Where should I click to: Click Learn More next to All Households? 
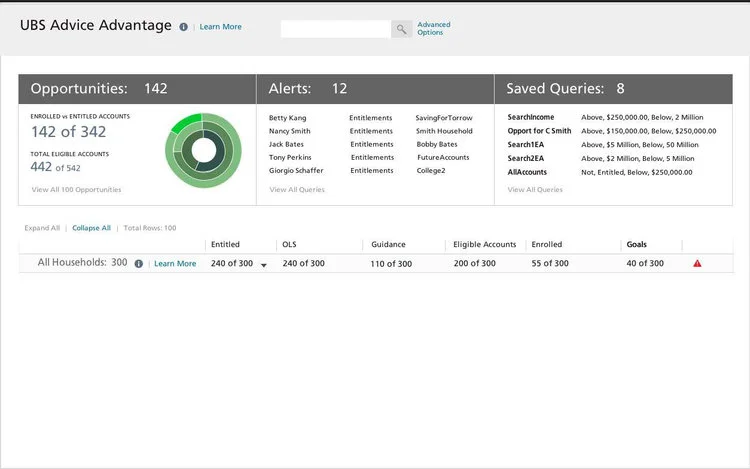[x=175, y=263]
